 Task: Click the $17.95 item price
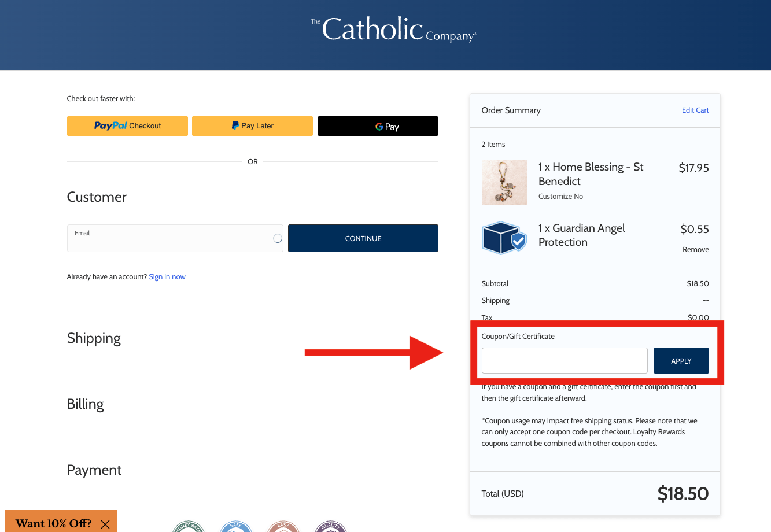(x=693, y=168)
